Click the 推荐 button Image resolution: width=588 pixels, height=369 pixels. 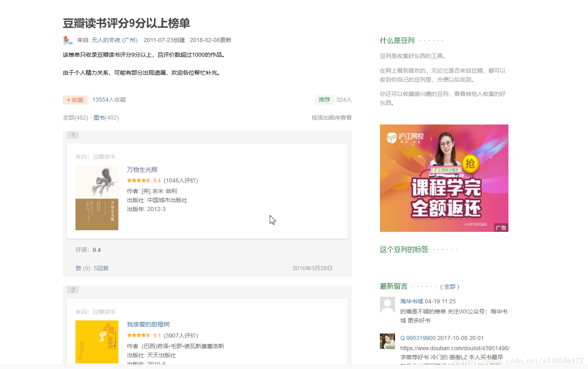(x=324, y=100)
